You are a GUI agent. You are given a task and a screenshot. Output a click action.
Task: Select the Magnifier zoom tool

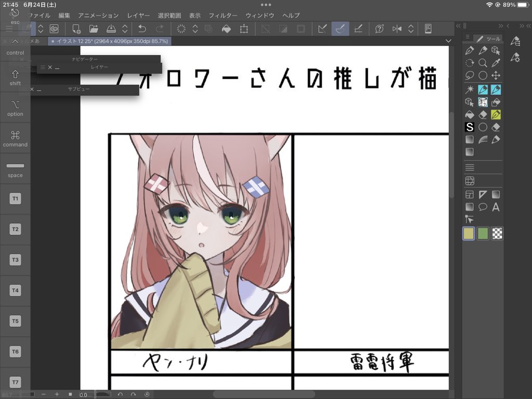484,63
